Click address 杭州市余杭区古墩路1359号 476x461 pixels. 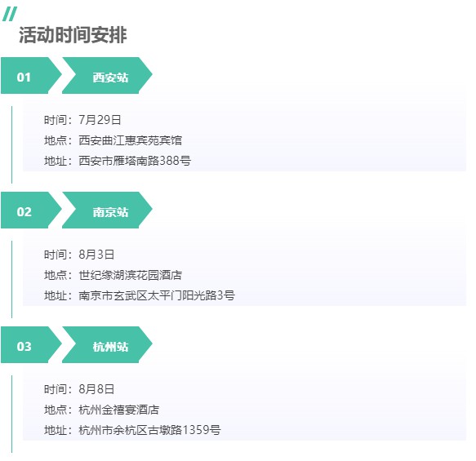click(149, 430)
